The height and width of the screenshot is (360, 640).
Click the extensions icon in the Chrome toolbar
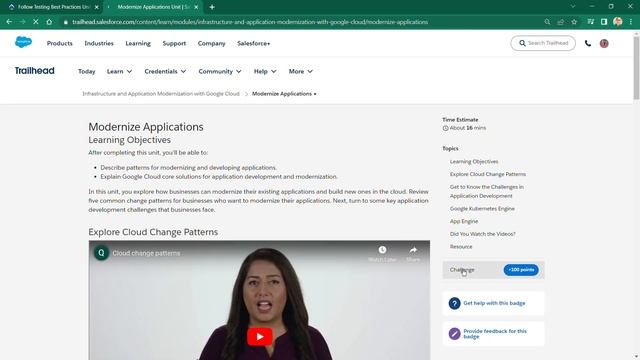pyautogui.click(x=591, y=22)
